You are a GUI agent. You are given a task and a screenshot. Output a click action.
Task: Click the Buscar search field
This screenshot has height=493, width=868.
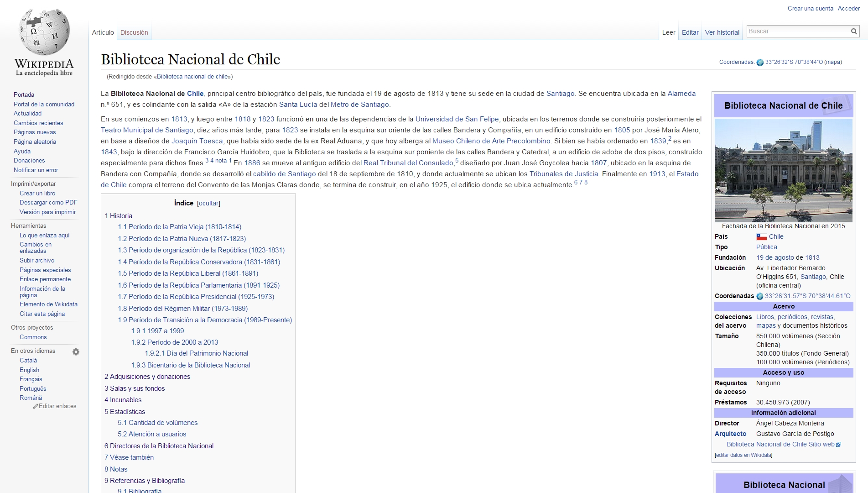[x=798, y=31]
